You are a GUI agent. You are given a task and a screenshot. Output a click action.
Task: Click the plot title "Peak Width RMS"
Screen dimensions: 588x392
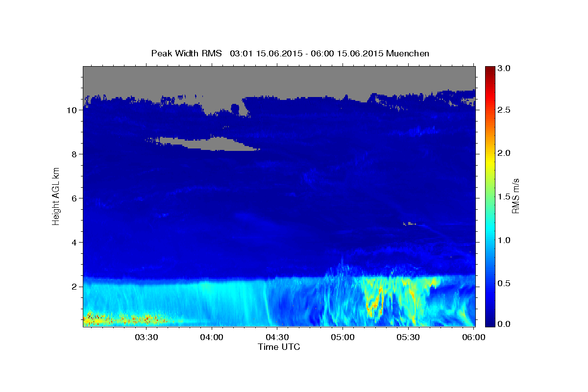186,53
